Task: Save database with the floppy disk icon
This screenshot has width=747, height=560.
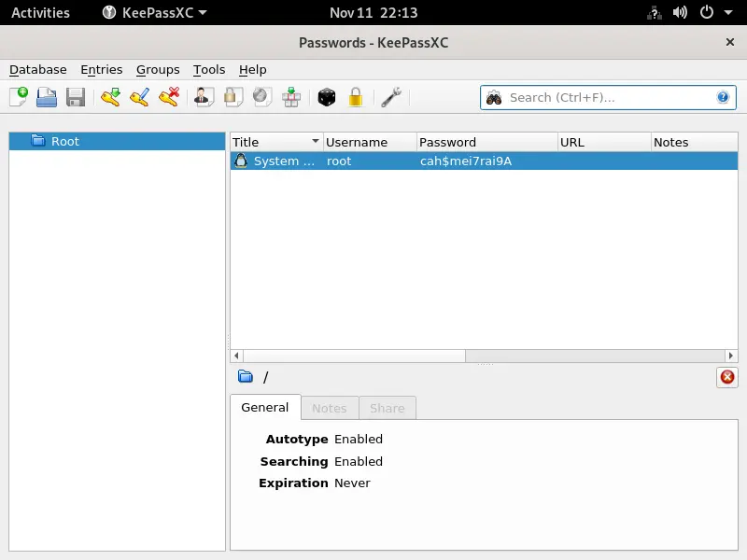Action: coord(76,97)
